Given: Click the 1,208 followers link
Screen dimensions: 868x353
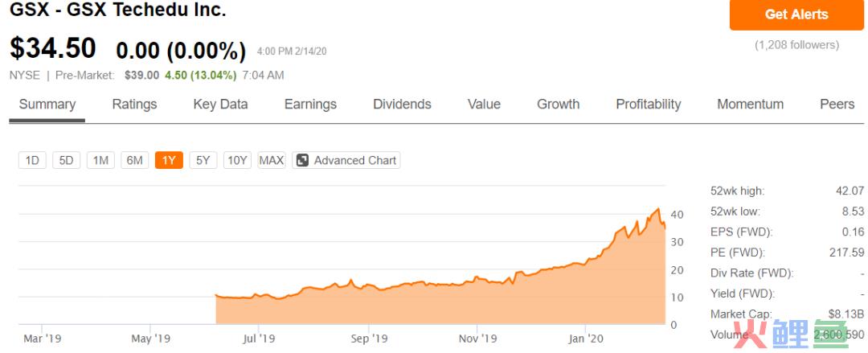Looking at the screenshot, I should (x=796, y=45).
